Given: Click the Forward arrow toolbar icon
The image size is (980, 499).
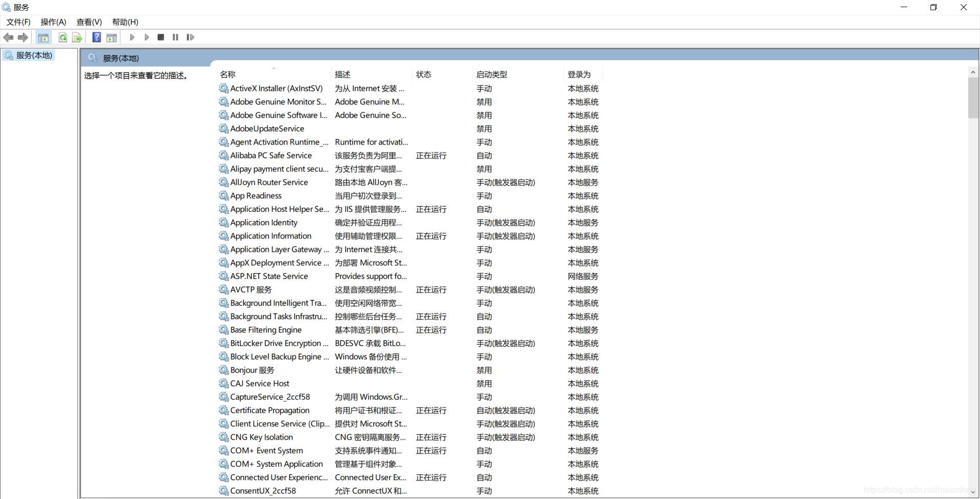Looking at the screenshot, I should tap(22, 37).
